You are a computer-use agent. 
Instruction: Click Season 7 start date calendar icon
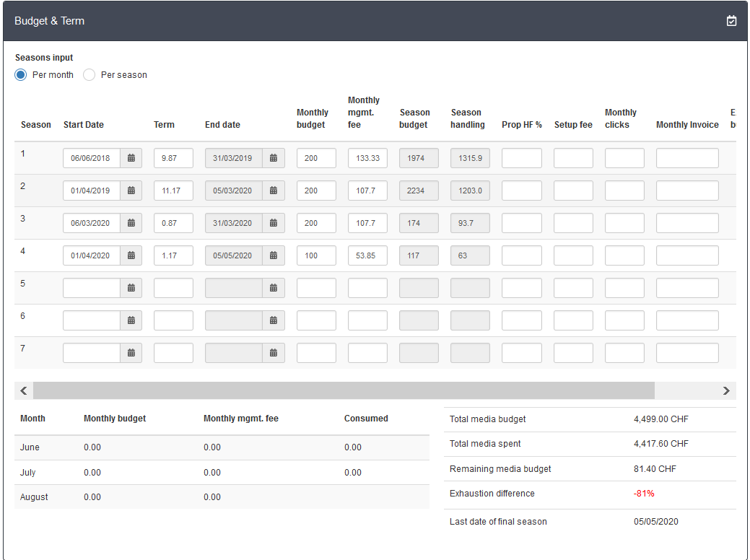click(131, 353)
